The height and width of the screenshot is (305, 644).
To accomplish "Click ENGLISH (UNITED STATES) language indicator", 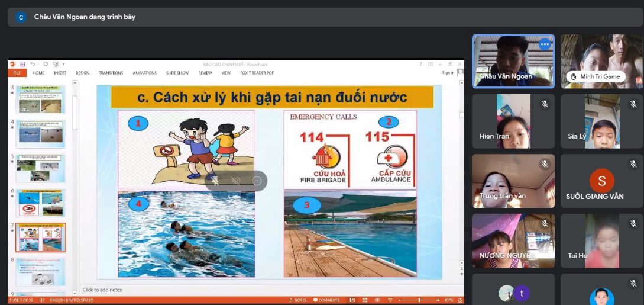I will click(72, 300).
